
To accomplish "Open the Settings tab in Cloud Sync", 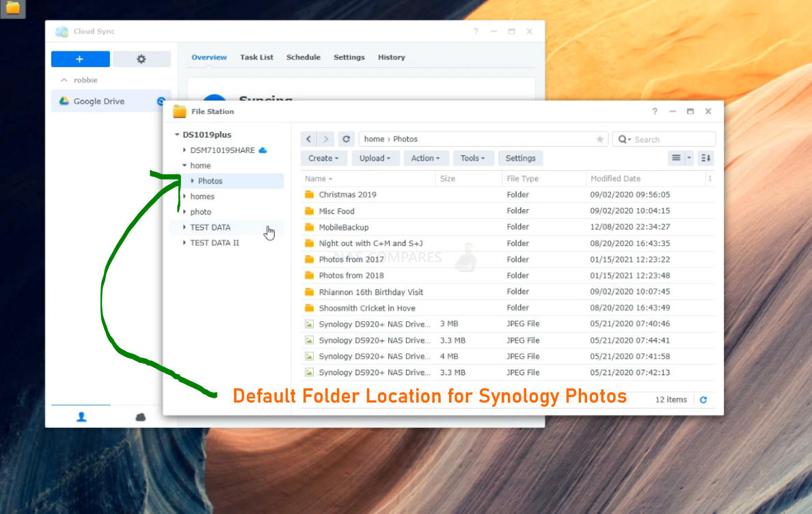I will (349, 57).
